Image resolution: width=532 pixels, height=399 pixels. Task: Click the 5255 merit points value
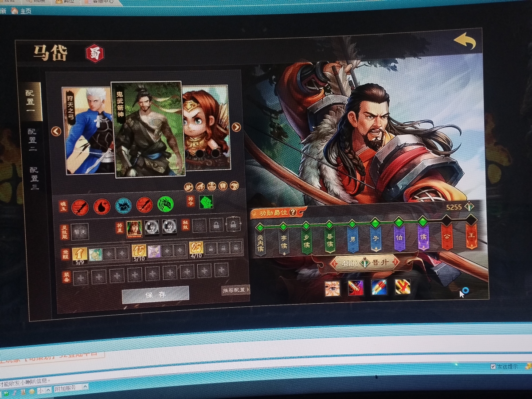[x=454, y=207]
